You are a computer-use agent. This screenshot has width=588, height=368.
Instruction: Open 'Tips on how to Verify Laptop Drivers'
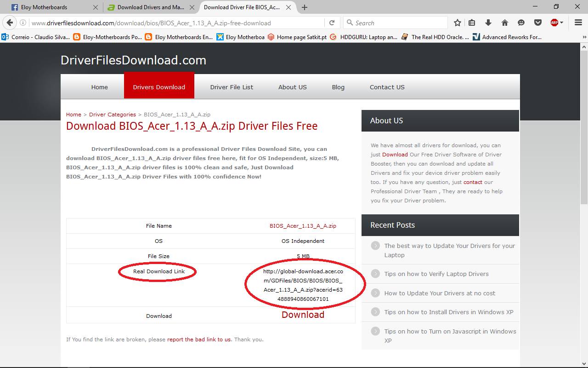pos(436,274)
